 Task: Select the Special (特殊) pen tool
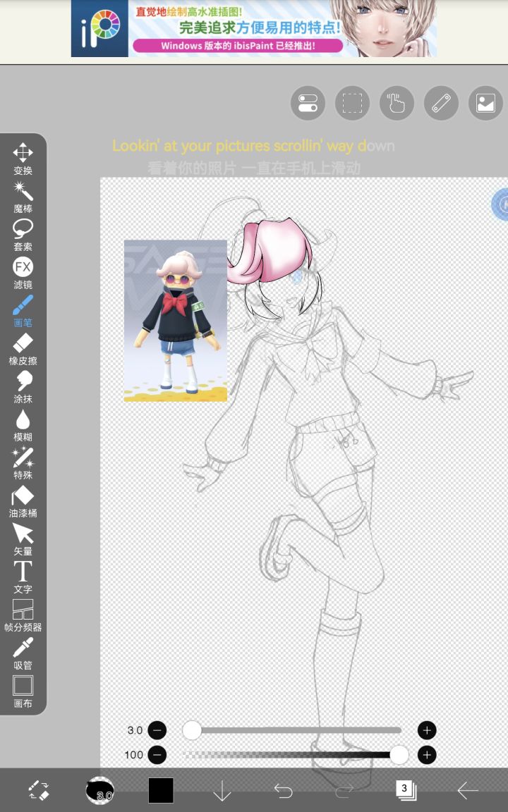[x=23, y=464]
